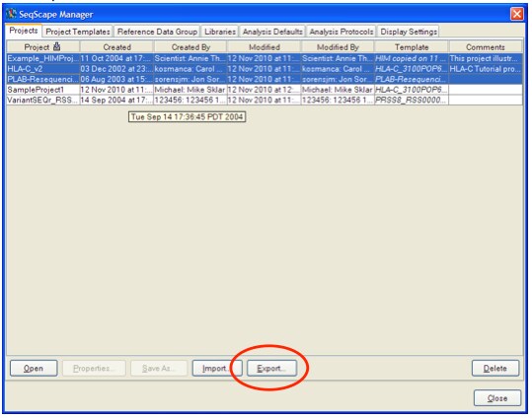Click the sort icon in Project column header
This screenshot has width=532, height=418.
click(x=56, y=46)
